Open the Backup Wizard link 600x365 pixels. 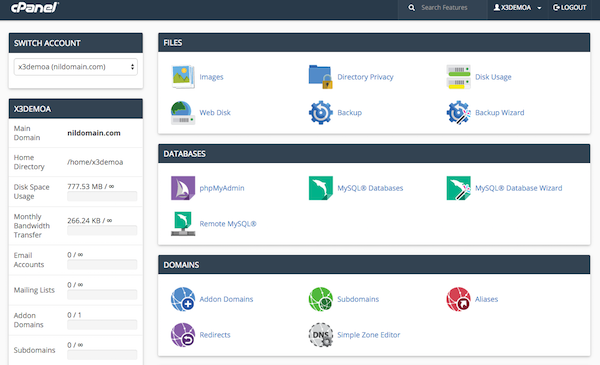click(x=499, y=112)
